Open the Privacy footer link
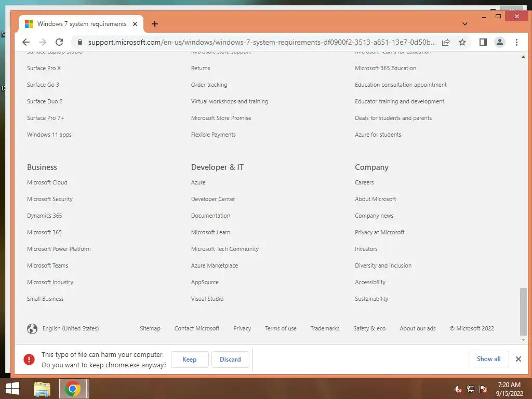Viewport: 532px width, 399px height. pyautogui.click(x=242, y=328)
